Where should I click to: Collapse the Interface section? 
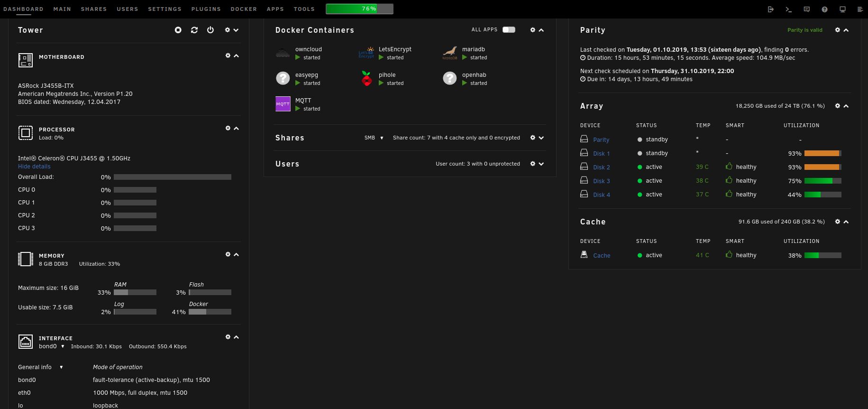click(x=237, y=337)
